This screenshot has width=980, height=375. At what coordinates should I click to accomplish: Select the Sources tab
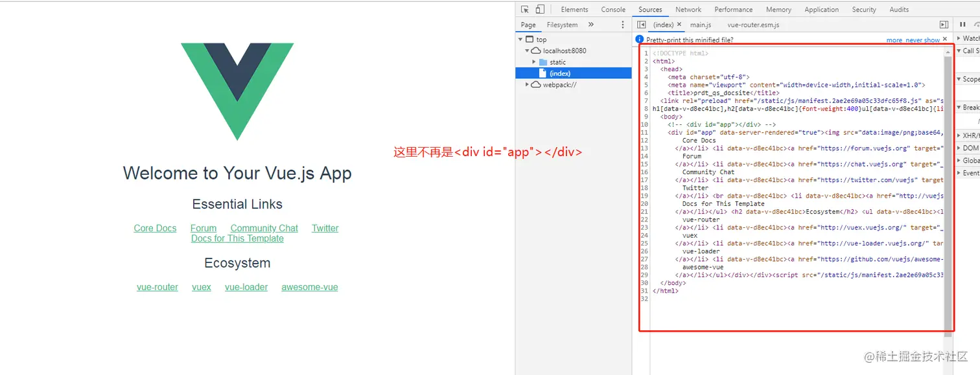(x=650, y=10)
